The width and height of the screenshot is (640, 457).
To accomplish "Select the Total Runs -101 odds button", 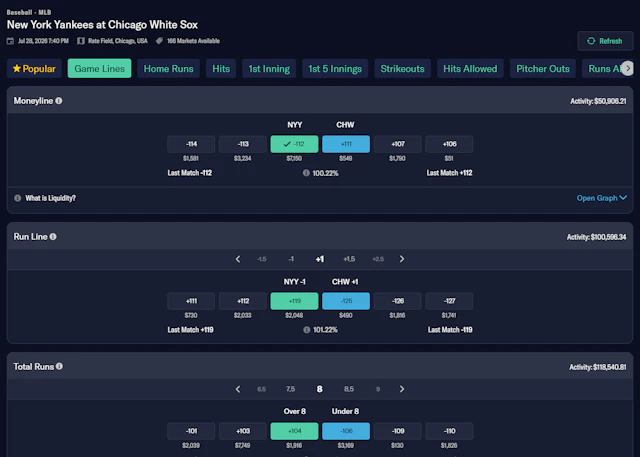I will point(191,431).
